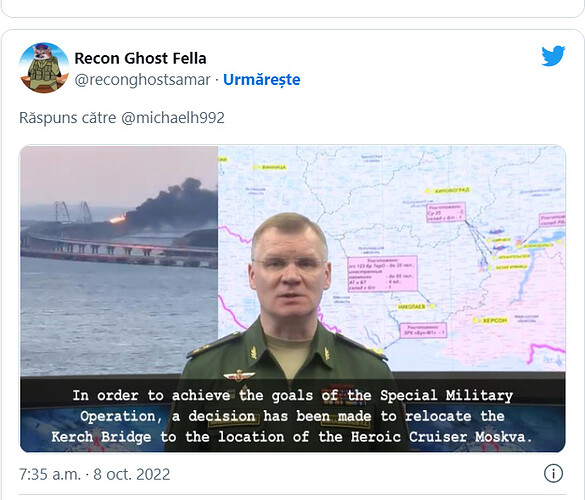Screen dimensions: 585x500
Task: Click the subtitle caption about Kerch Bridge
Action: (292, 416)
